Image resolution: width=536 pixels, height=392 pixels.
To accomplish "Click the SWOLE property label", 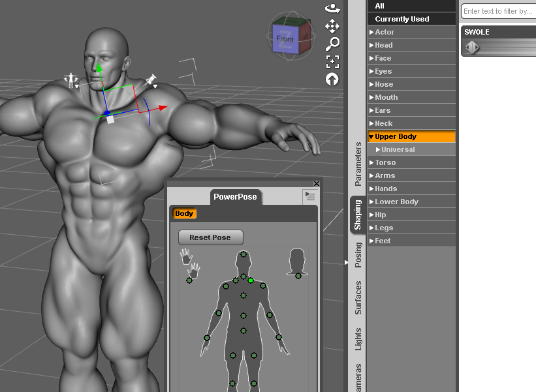I will tap(477, 32).
